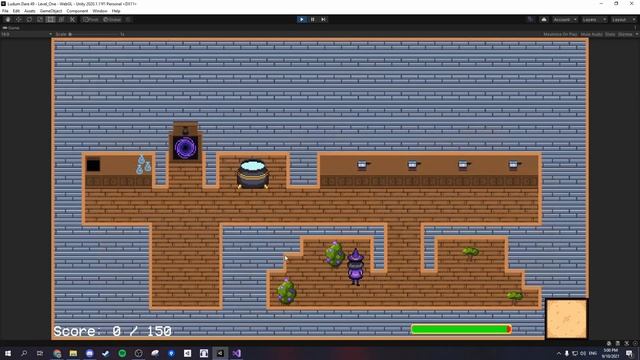Open the Game view tab options menu
The width and height of the screenshot is (640, 360).
(x=636, y=28)
